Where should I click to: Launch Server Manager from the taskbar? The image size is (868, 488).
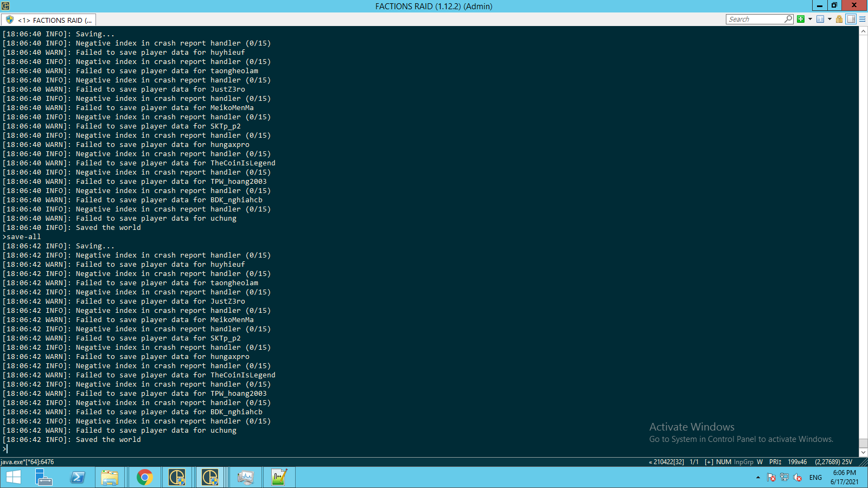(43, 477)
